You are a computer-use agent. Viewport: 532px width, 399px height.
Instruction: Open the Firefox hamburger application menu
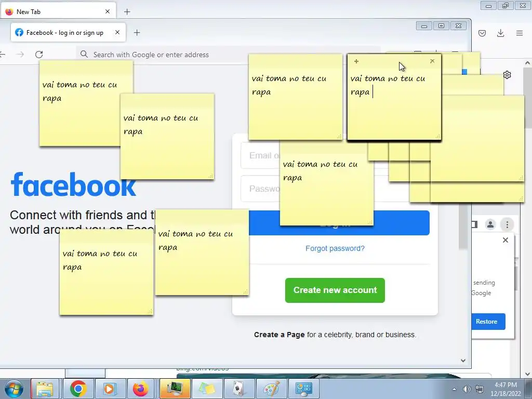point(520,33)
